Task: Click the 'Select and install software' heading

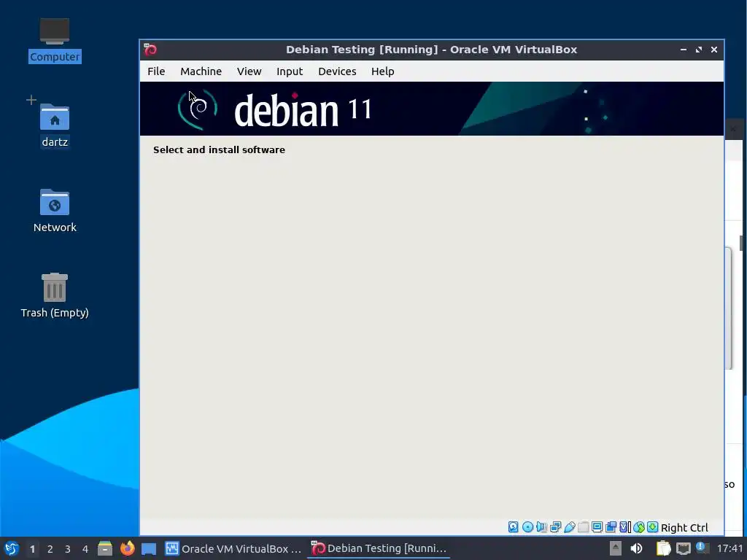Action: point(219,149)
